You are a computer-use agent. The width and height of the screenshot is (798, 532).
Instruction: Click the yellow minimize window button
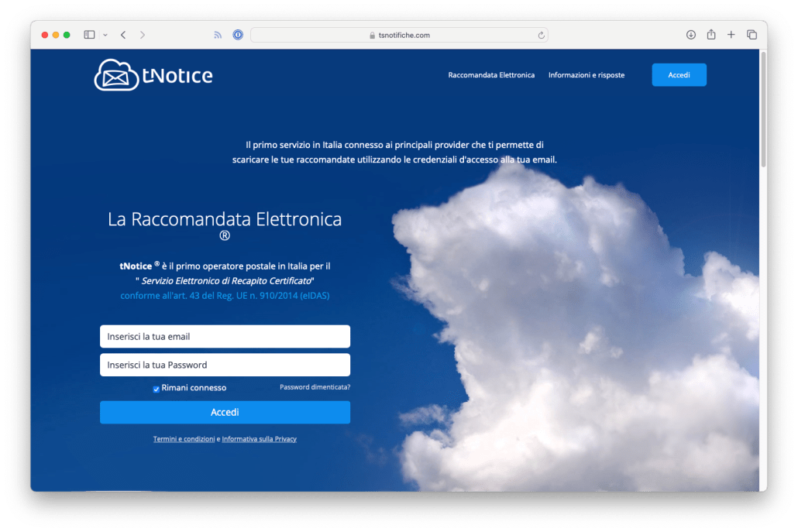(x=56, y=35)
